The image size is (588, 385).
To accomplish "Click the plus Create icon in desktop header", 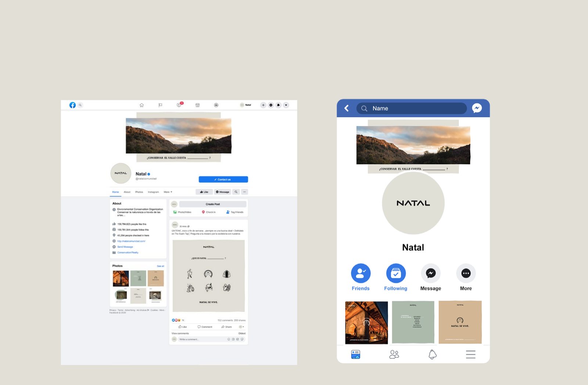I will tap(263, 105).
